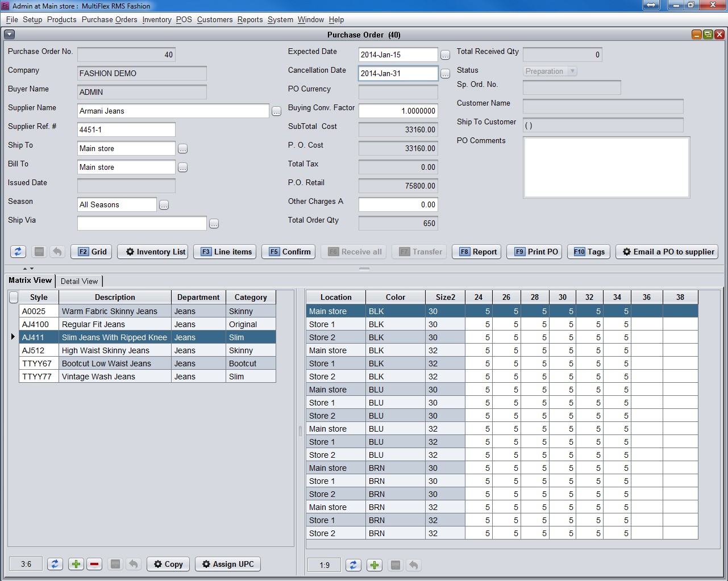
Task: Click Email a PO to supplier
Action: pos(667,252)
